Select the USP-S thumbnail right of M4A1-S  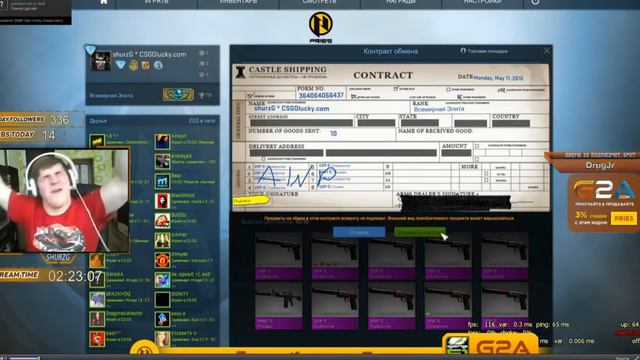335,305
